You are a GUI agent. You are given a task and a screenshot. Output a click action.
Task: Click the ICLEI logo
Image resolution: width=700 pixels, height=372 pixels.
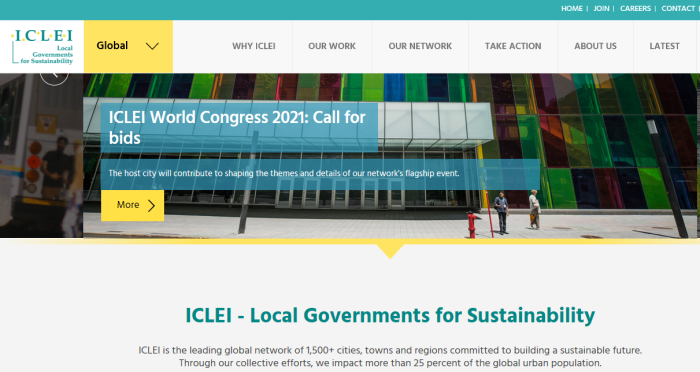tap(42, 46)
